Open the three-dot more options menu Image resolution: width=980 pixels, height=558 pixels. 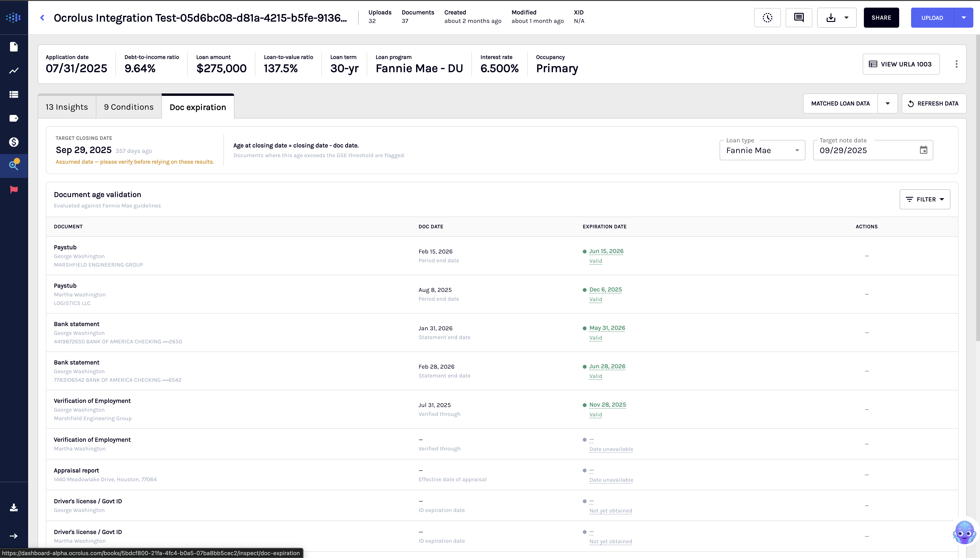click(956, 64)
